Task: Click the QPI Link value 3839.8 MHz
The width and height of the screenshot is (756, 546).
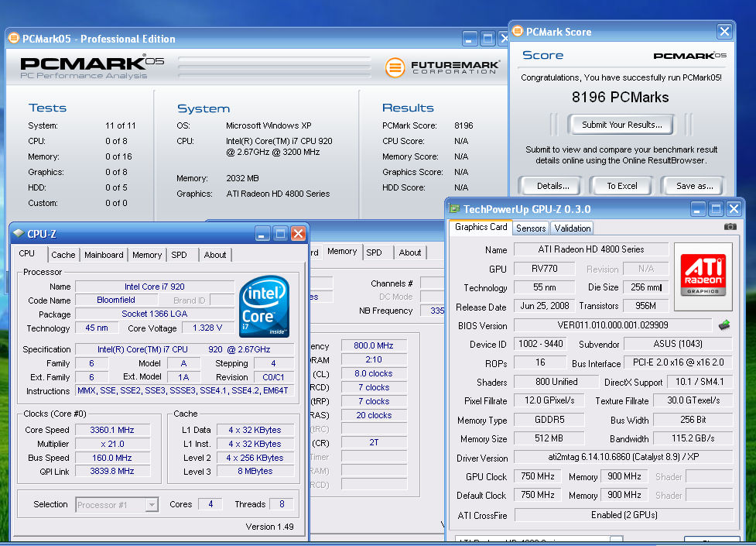Action: (x=112, y=471)
